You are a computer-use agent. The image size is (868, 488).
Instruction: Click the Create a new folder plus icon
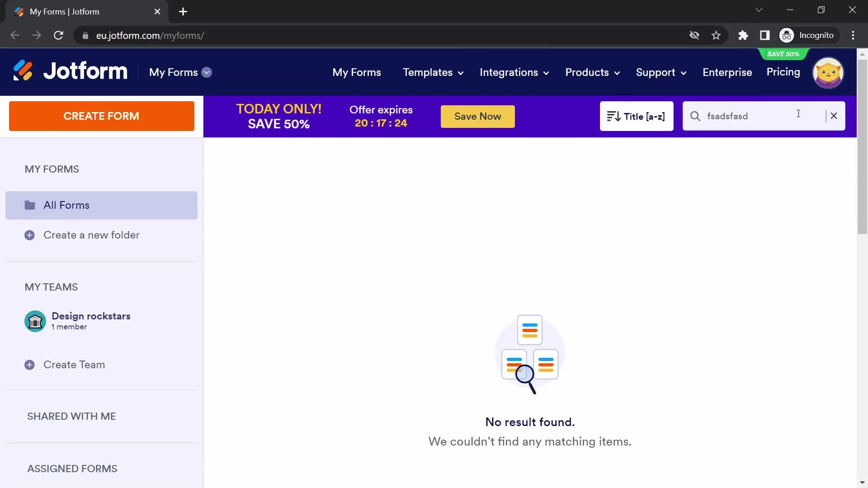point(29,235)
